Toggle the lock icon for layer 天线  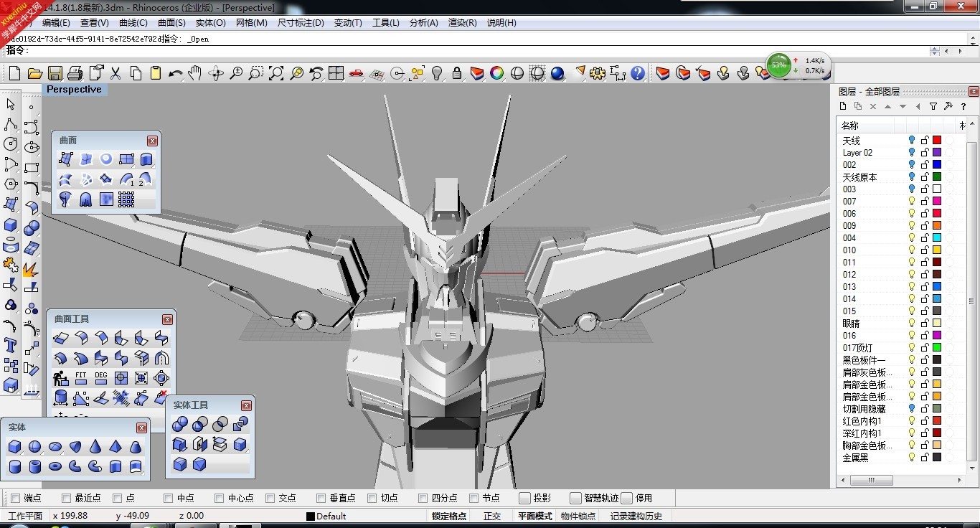(925, 141)
